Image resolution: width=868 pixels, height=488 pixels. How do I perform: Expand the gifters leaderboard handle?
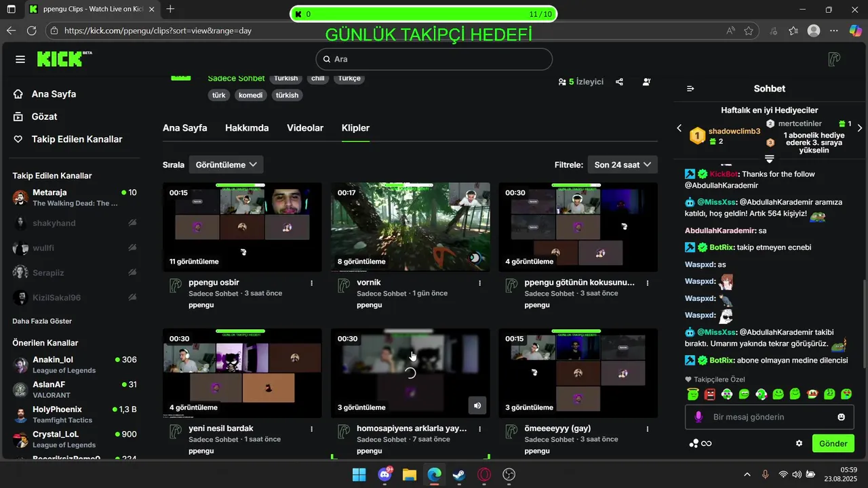coord(769,159)
